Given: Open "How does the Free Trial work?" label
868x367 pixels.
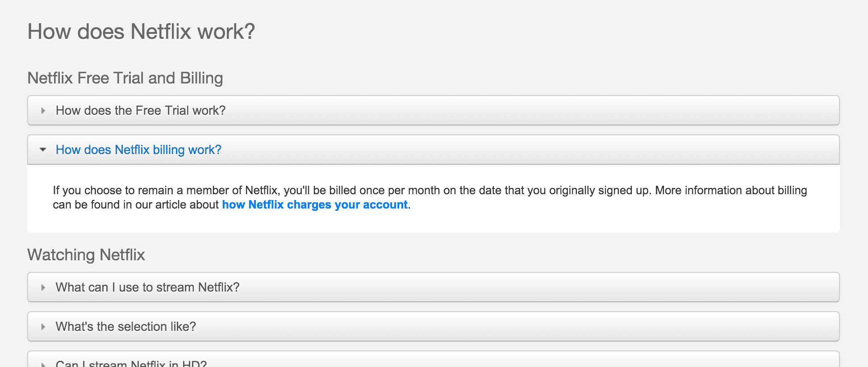Looking at the screenshot, I should point(140,111).
